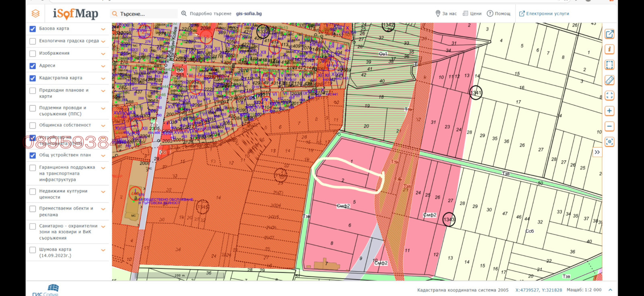Uncheck the Базова карта layer
The width and height of the screenshot is (644, 296).
tap(33, 29)
